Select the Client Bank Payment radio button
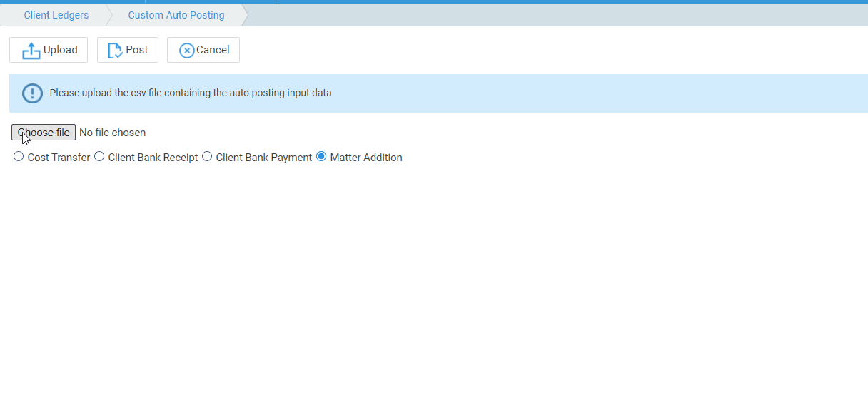868x420 pixels. click(207, 156)
